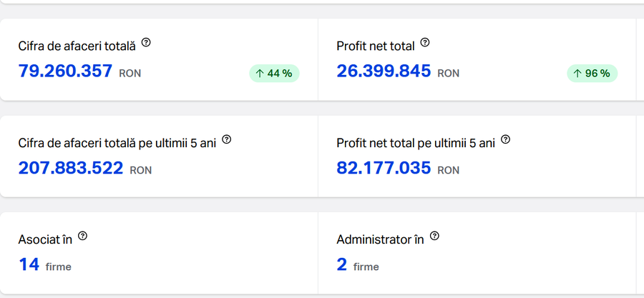Open help tooltip for Profit net 5 ani
644x298 pixels.
pyautogui.click(x=506, y=139)
